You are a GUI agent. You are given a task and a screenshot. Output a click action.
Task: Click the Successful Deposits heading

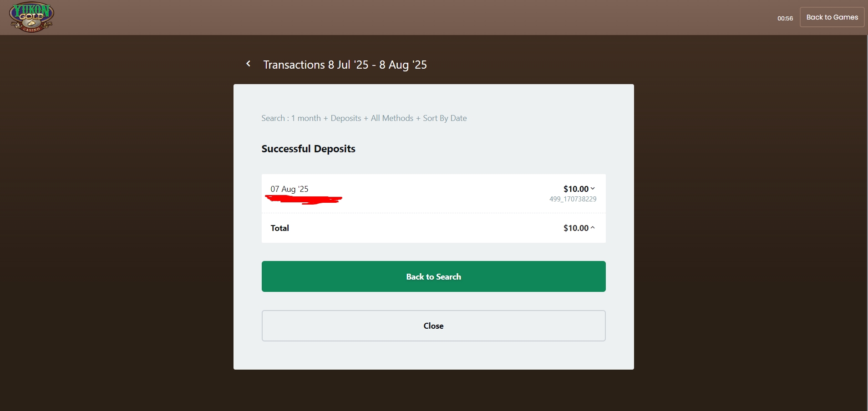tap(308, 149)
